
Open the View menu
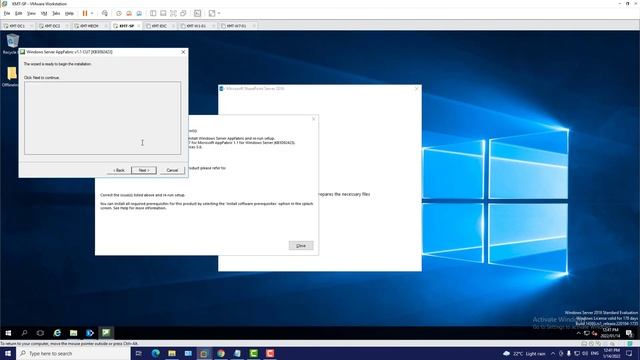(31, 13)
